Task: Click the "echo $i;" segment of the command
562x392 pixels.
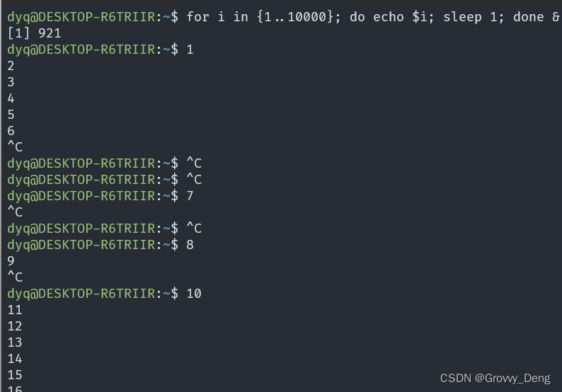Action: coord(403,17)
